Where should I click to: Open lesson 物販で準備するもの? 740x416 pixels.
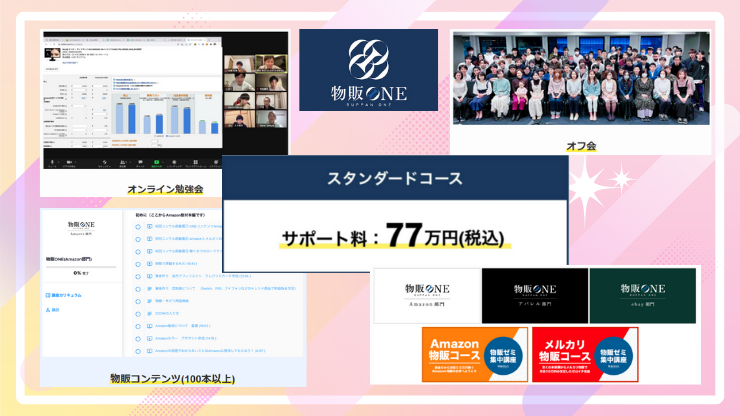pyautogui.click(x=176, y=263)
